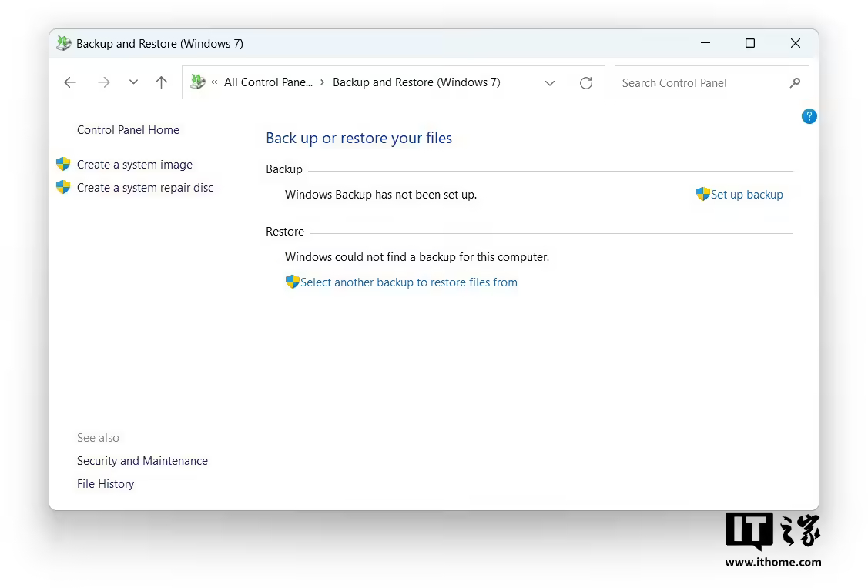Select Backup and Restore (Windows 7) breadcrumb
The image size is (868, 588).
(416, 82)
